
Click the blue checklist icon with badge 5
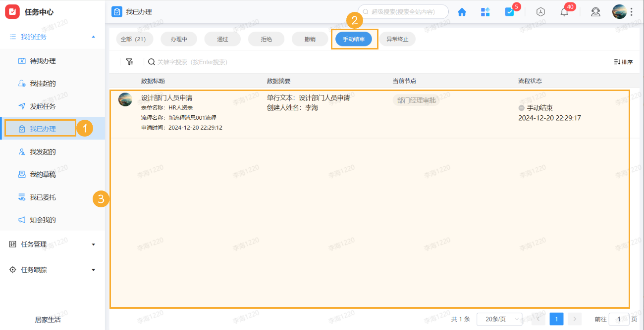pos(510,11)
